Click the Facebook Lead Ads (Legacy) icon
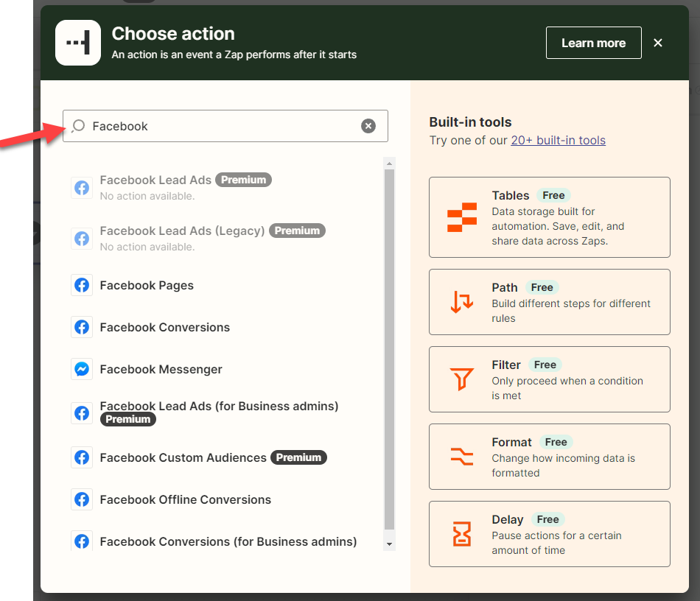The height and width of the screenshot is (601, 700). click(x=82, y=239)
